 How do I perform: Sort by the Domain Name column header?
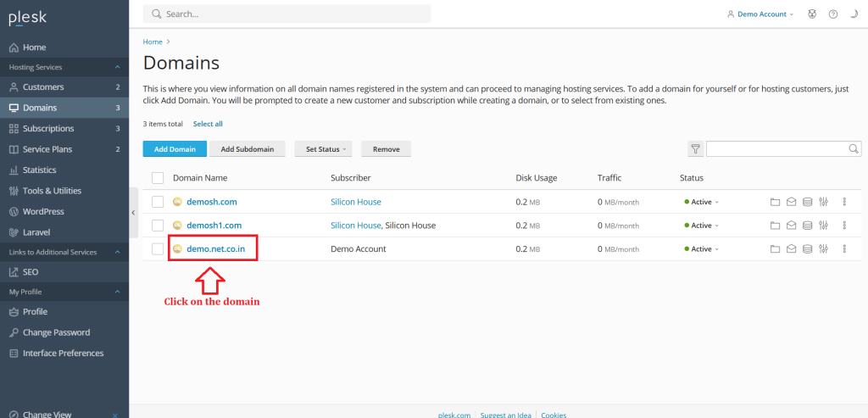200,178
